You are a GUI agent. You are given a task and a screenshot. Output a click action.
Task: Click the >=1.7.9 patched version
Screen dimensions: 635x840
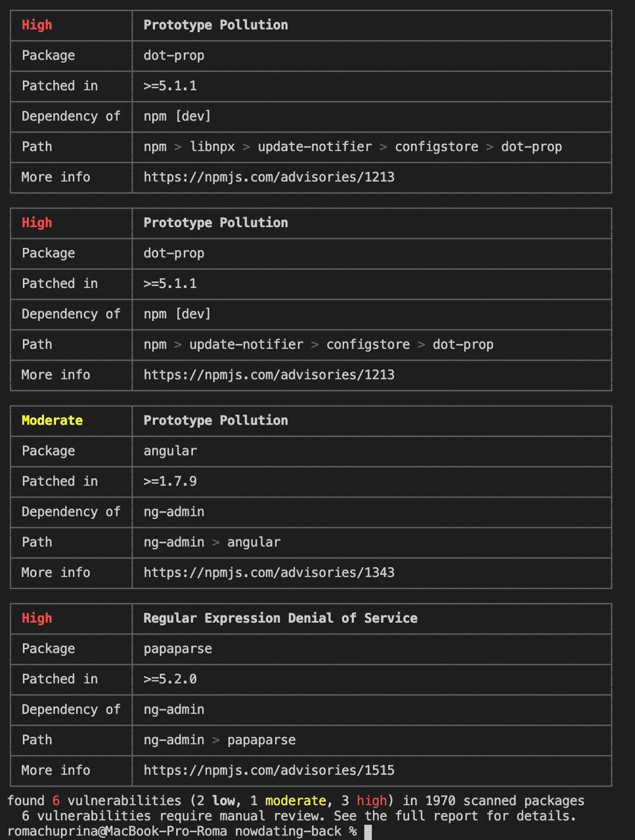click(170, 481)
